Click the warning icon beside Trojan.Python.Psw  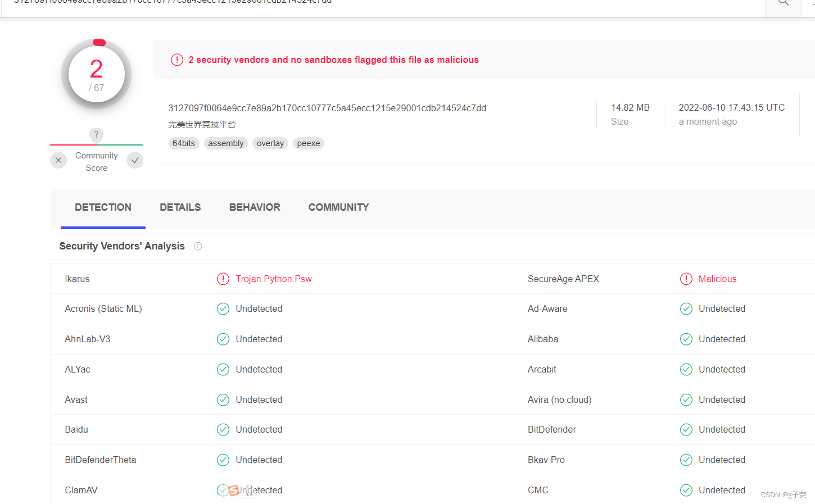223,278
